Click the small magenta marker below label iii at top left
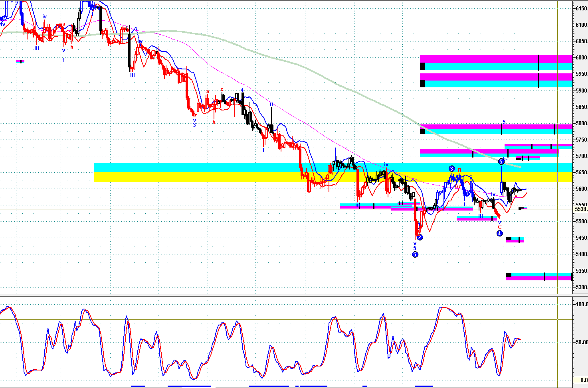 click(x=20, y=61)
